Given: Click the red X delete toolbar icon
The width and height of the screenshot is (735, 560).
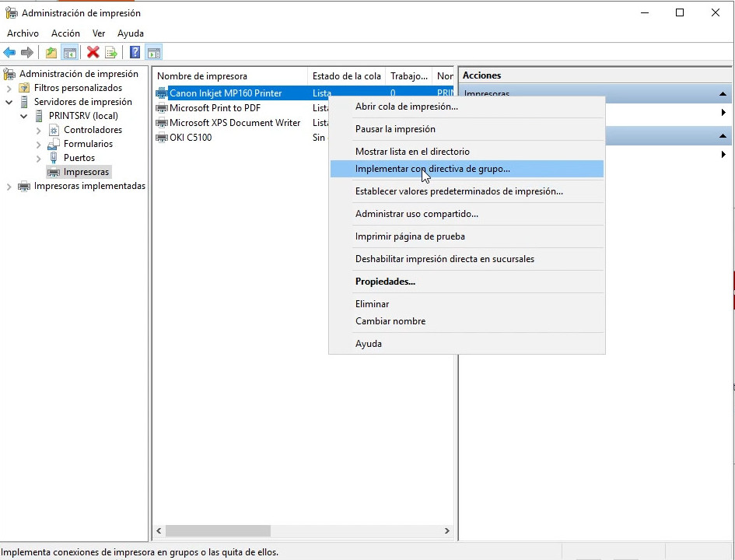Looking at the screenshot, I should pos(93,53).
